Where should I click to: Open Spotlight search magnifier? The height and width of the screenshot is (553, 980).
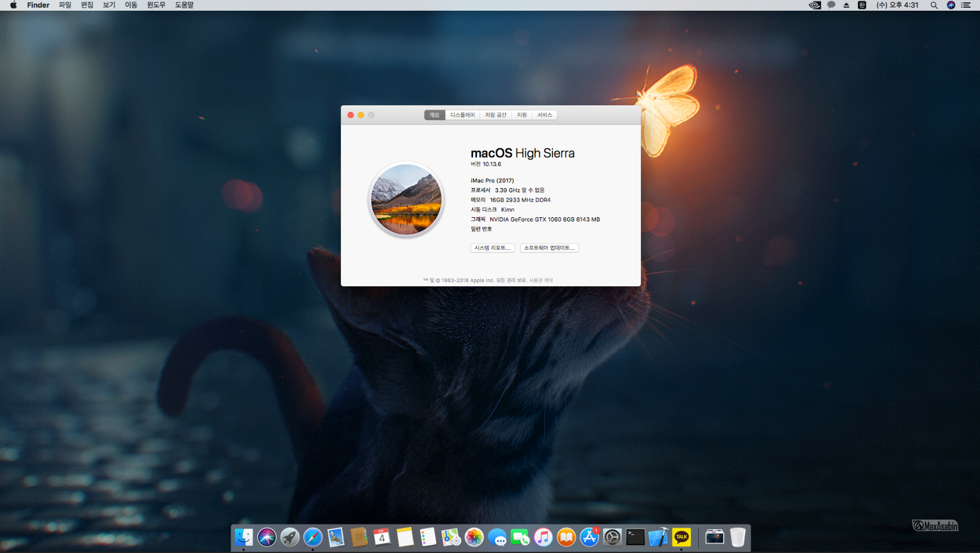coord(934,5)
